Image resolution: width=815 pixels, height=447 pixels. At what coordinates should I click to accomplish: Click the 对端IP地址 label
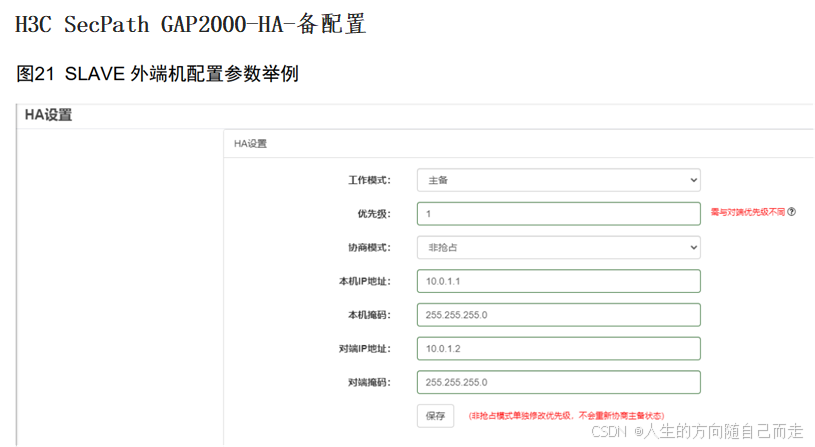click(x=365, y=349)
